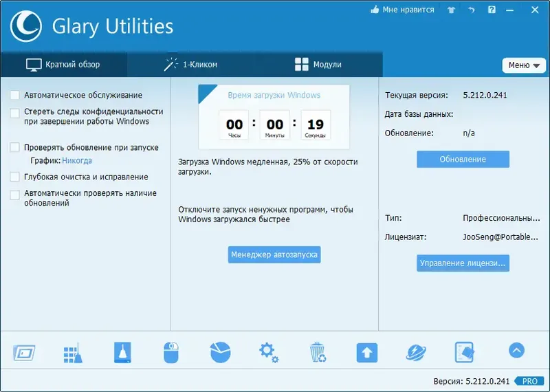Screen dimensions: 550x392
Task: Click the thumbs-up 'Мне нравится' icon
Action: (x=375, y=10)
